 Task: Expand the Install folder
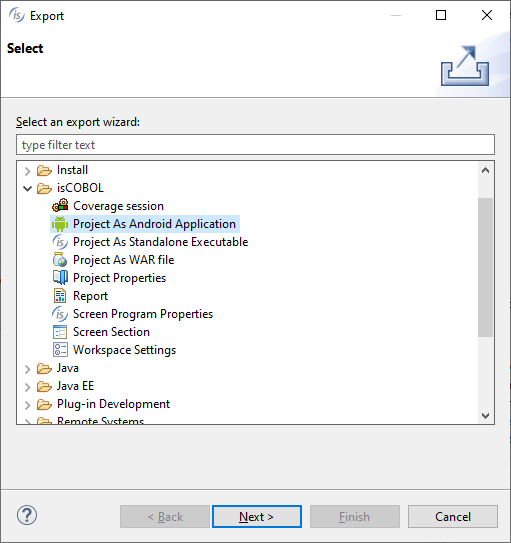point(28,171)
